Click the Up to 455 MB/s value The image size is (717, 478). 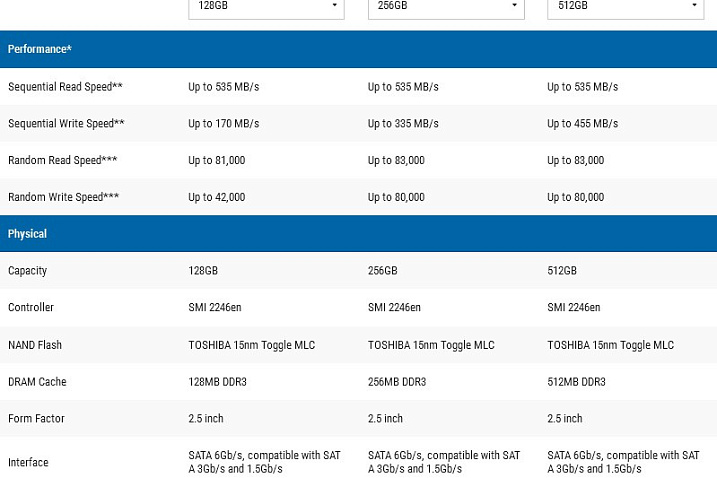tap(583, 124)
